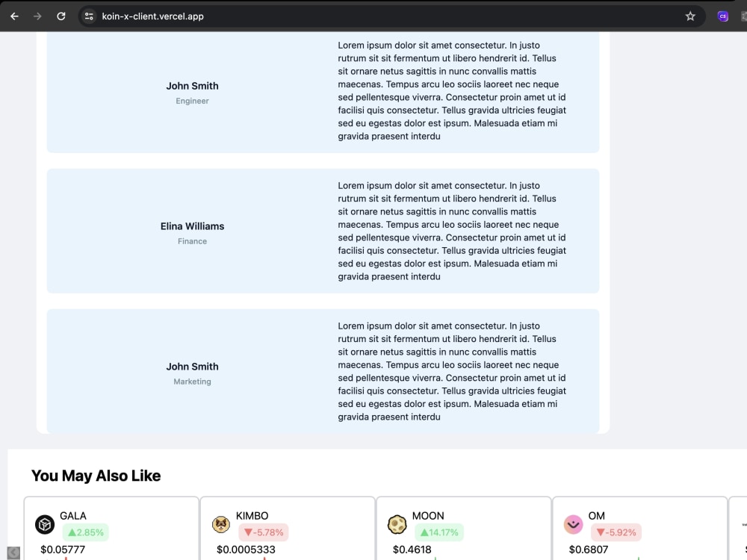747x560 pixels.
Task: Click the carousel left scroll arrow
Action: 13,553
